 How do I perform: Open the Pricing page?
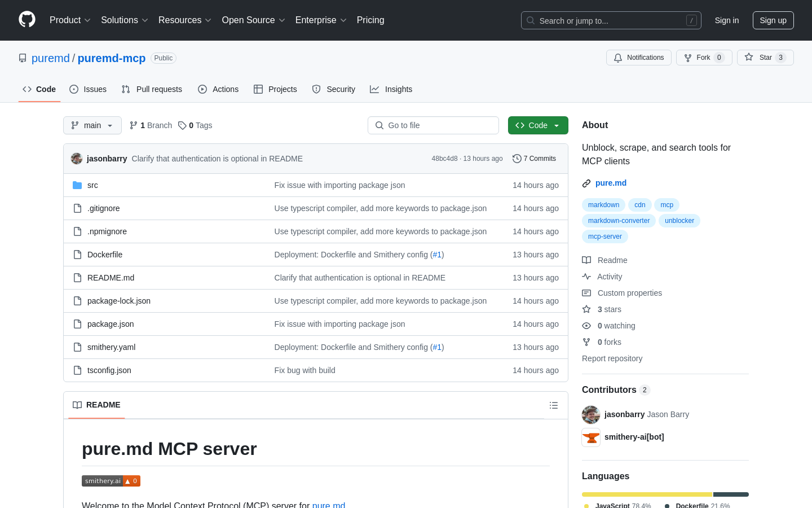pos(370,20)
